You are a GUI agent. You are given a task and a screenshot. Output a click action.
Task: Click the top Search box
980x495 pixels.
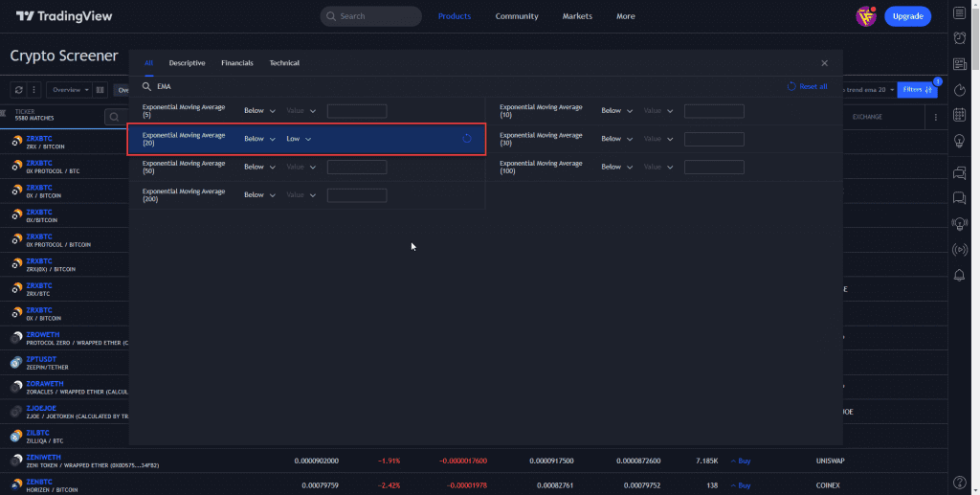(x=371, y=16)
